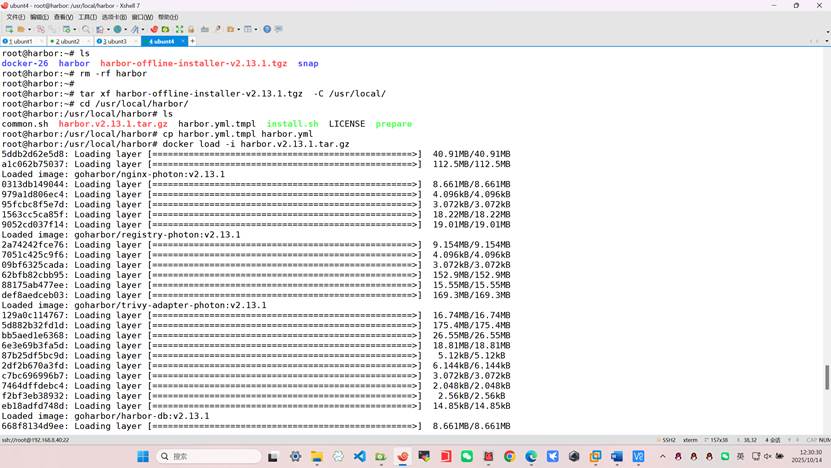
Task: Click the Disconnect toolbar icon
Action: tap(41, 29)
